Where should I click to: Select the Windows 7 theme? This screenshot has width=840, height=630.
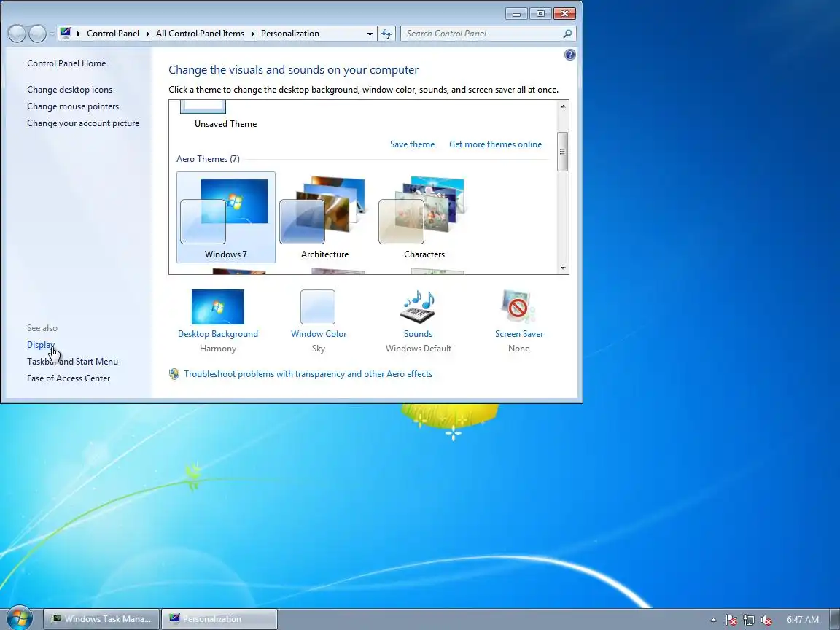pos(226,217)
